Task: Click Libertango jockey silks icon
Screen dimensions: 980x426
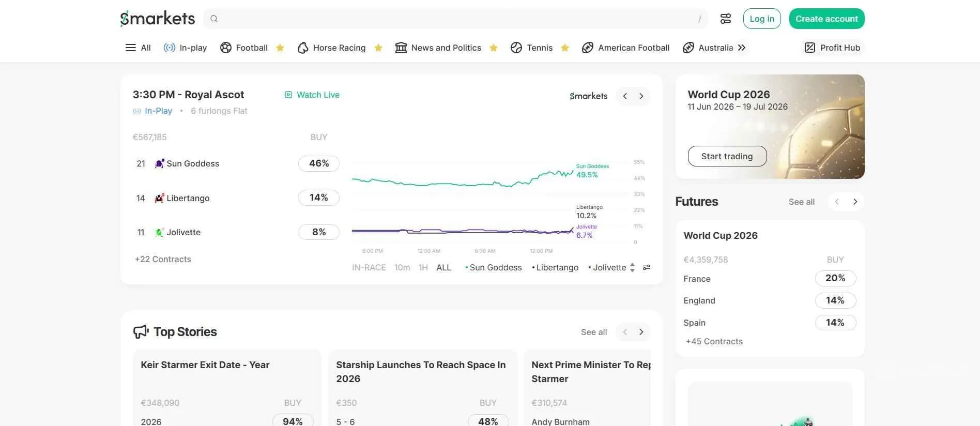Action: 160,198
